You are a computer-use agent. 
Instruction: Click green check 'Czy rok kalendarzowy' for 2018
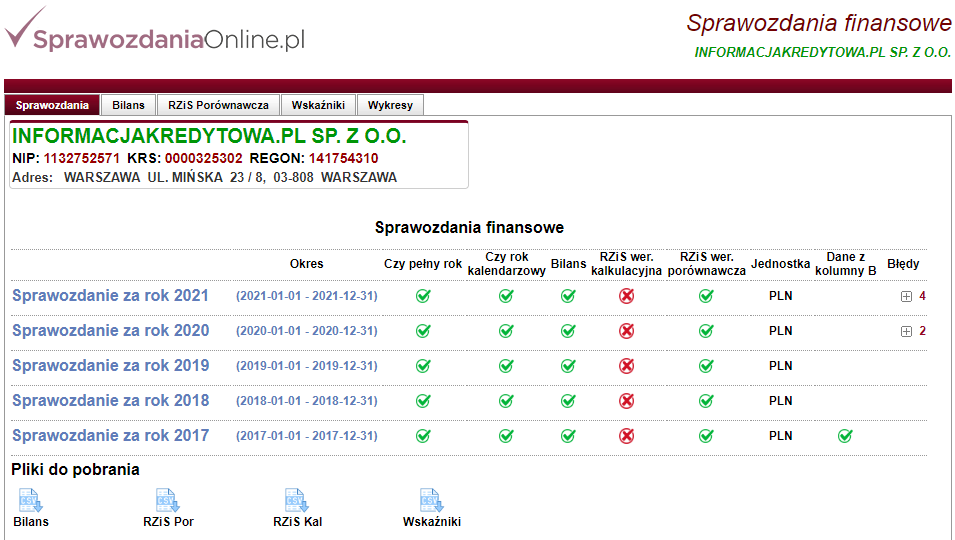click(506, 401)
